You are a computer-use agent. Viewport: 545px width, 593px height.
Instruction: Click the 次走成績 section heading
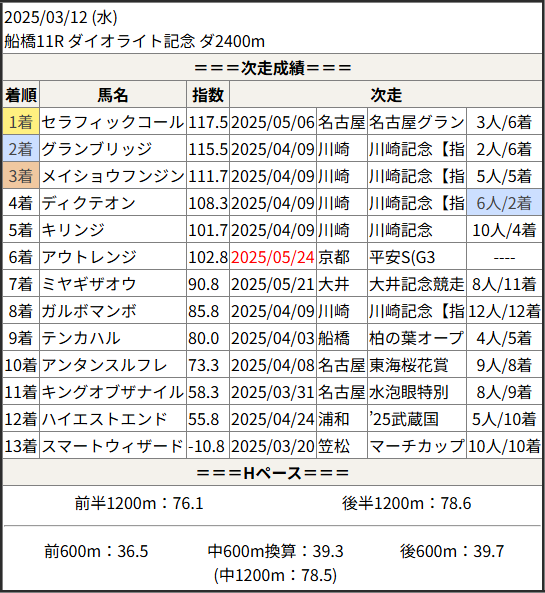(x=272, y=68)
